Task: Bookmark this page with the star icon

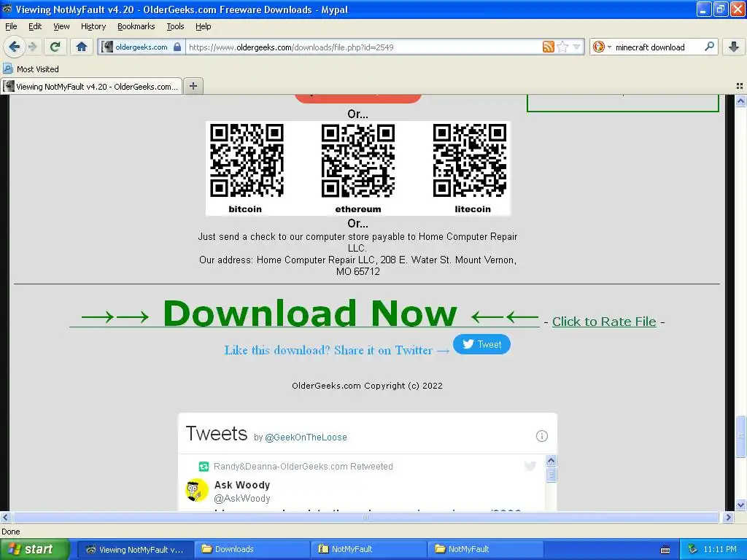Action: (x=562, y=47)
